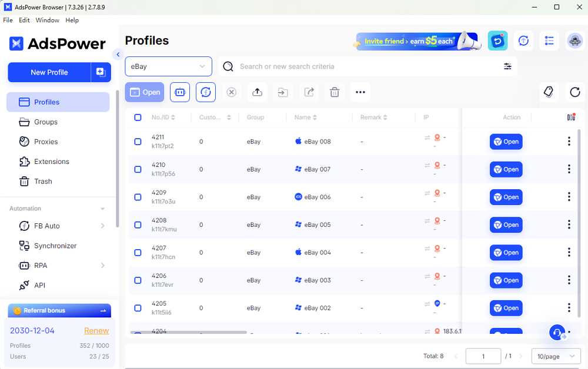Open the more actions ellipsis toolbar button
This screenshot has width=588, height=369.
click(360, 92)
